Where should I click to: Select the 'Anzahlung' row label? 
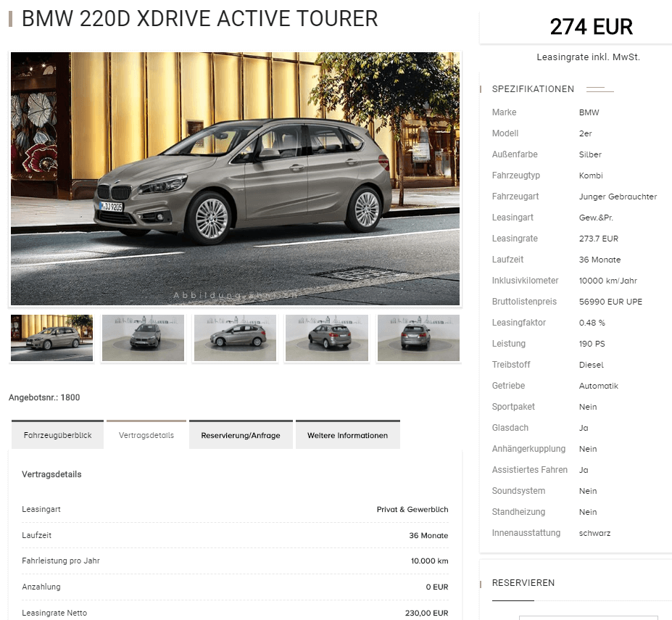tap(41, 587)
